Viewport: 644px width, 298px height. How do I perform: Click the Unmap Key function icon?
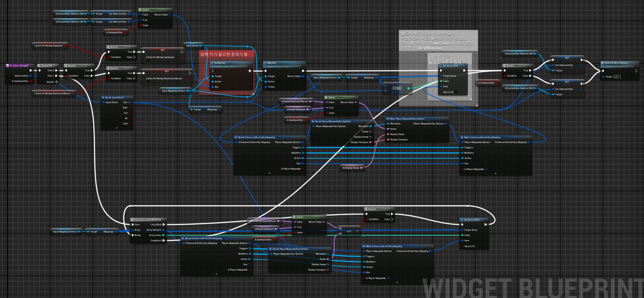point(212,63)
